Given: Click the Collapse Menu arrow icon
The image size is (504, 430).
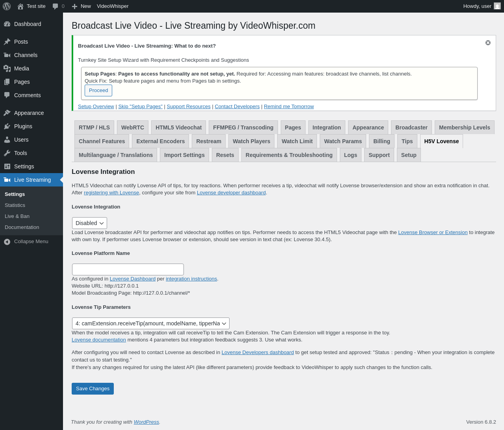Looking at the screenshot, I should [7, 242].
